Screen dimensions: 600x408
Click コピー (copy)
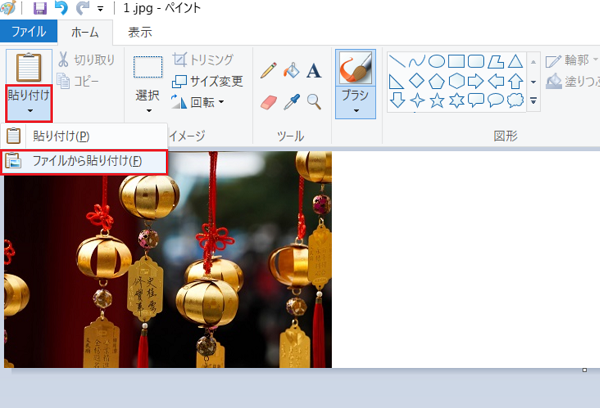(x=78, y=81)
